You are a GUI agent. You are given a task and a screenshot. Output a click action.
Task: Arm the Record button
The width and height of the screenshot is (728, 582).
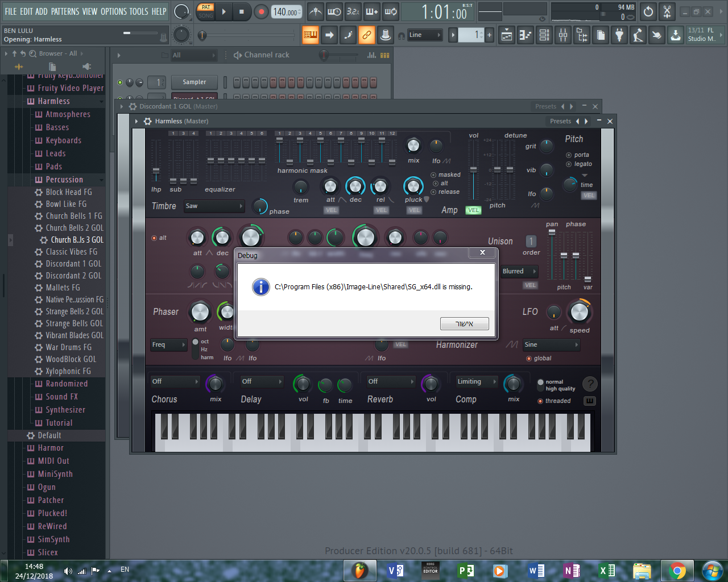pyautogui.click(x=261, y=11)
